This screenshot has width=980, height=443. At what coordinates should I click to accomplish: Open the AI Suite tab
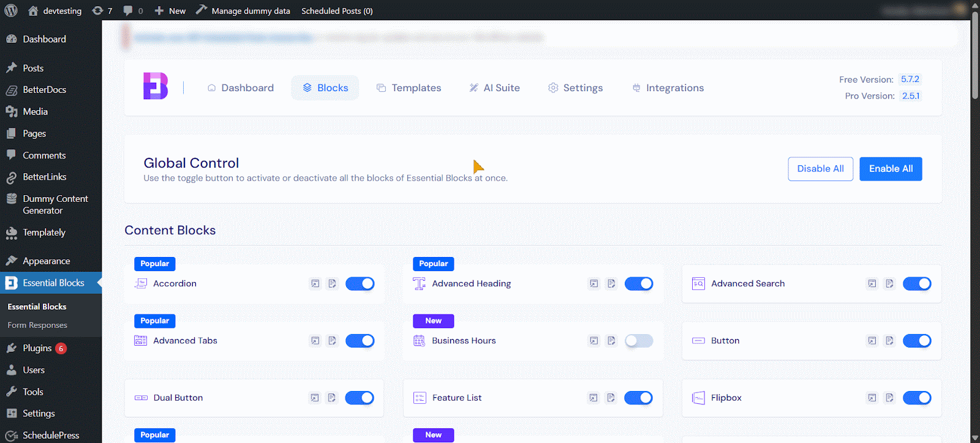pos(494,87)
